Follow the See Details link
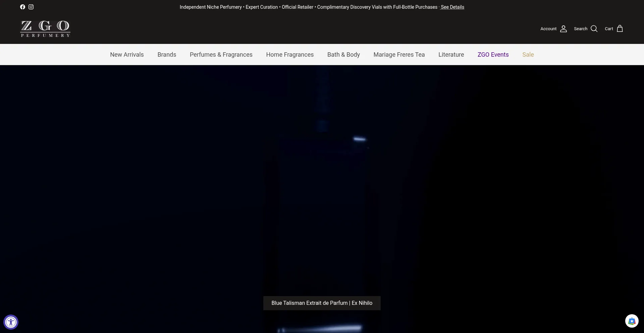Screen dimensions: 644x333 pyautogui.click(x=452, y=7)
